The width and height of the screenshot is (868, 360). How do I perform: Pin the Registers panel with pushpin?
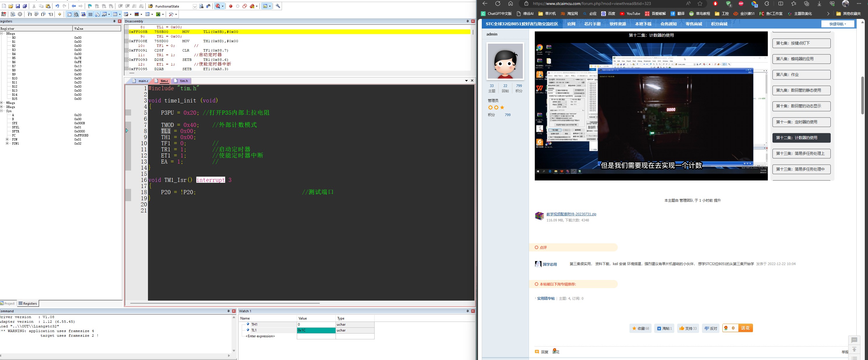[x=114, y=21]
